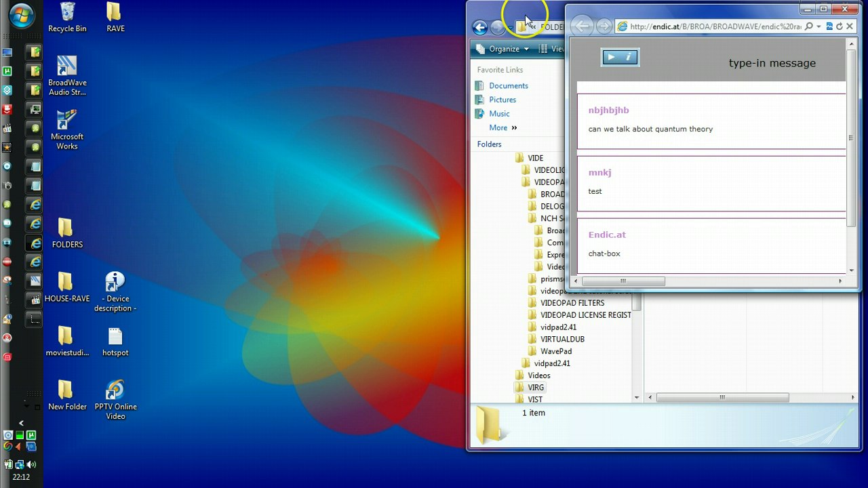
Task: Select the RAVE folder on desktop
Action: click(x=115, y=18)
